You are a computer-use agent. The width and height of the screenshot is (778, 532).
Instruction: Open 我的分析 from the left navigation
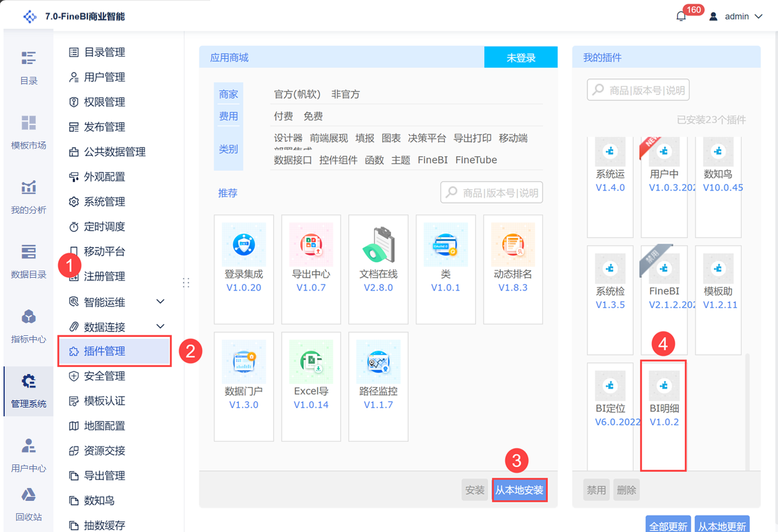28,197
